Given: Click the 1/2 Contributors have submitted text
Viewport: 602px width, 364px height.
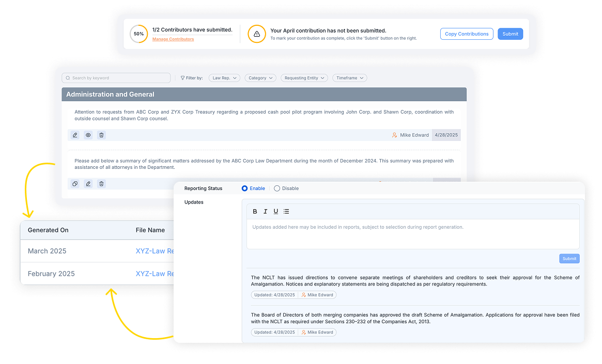Looking at the screenshot, I should 192,29.
